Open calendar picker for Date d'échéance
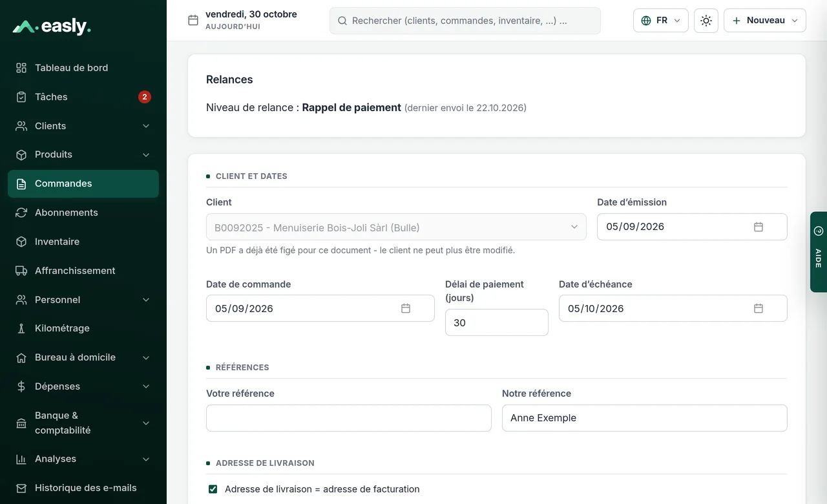 (759, 308)
